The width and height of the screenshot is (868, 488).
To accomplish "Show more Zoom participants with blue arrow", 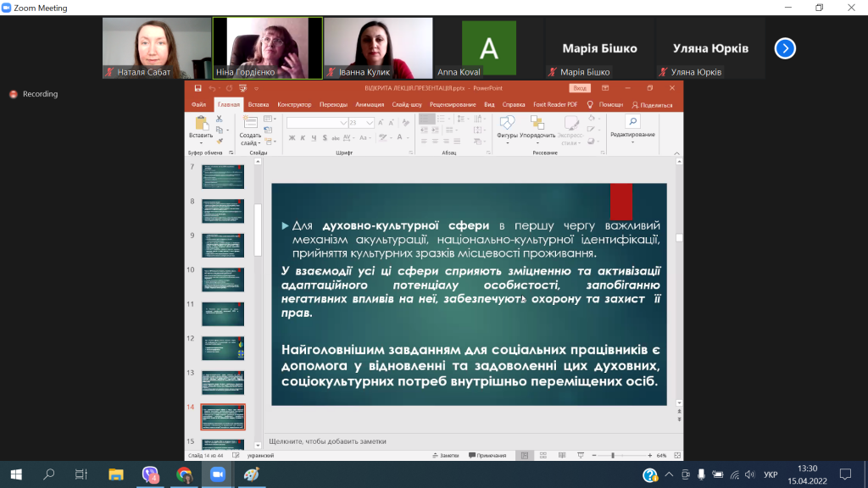I will point(785,48).
